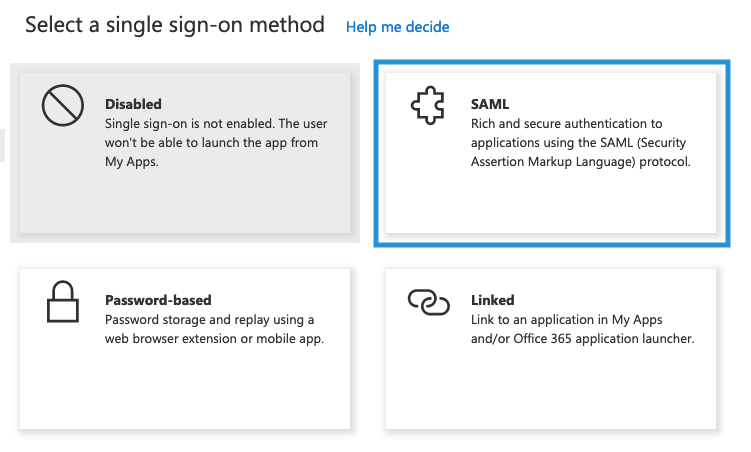Click the gray strip at left edge
Image resolution: width=751 pixels, height=452 pixels.
click(3, 145)
